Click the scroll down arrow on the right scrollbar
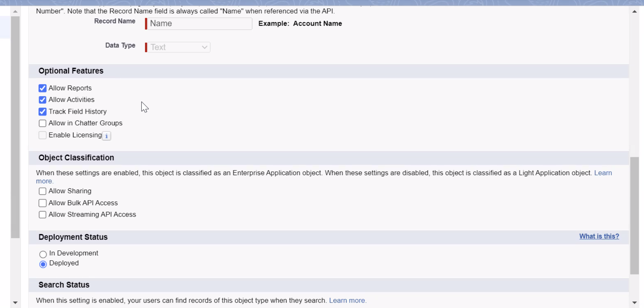Image resolution: width=644 pixels, height=308 pixels. point(635,302)
